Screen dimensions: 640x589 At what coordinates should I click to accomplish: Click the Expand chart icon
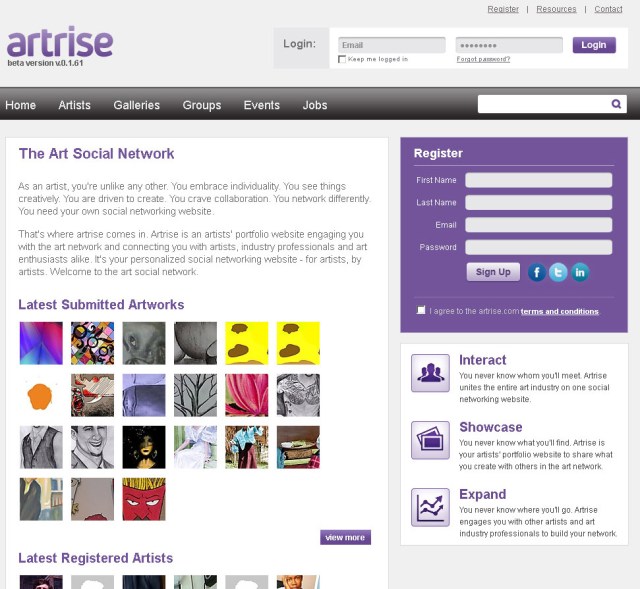[430, 507]
